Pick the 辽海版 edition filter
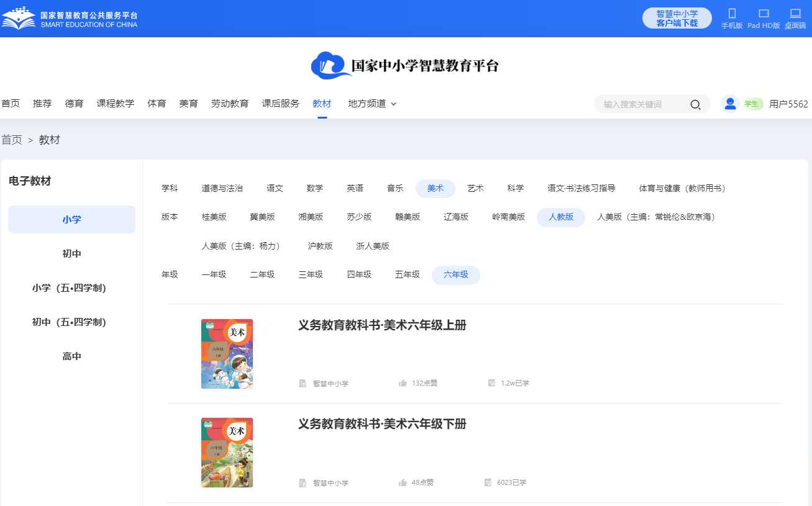This screenshot has width=812, height=506. point(457,217)
